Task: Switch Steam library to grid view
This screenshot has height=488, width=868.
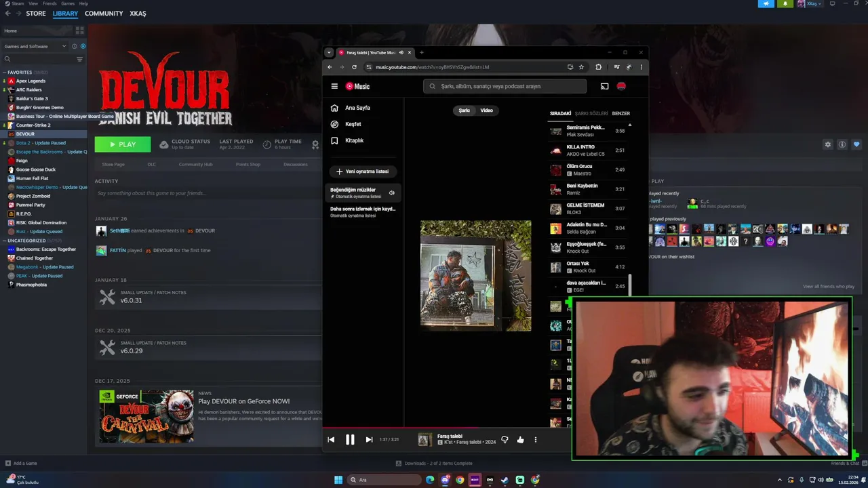Action: click(x=79, y=30)
